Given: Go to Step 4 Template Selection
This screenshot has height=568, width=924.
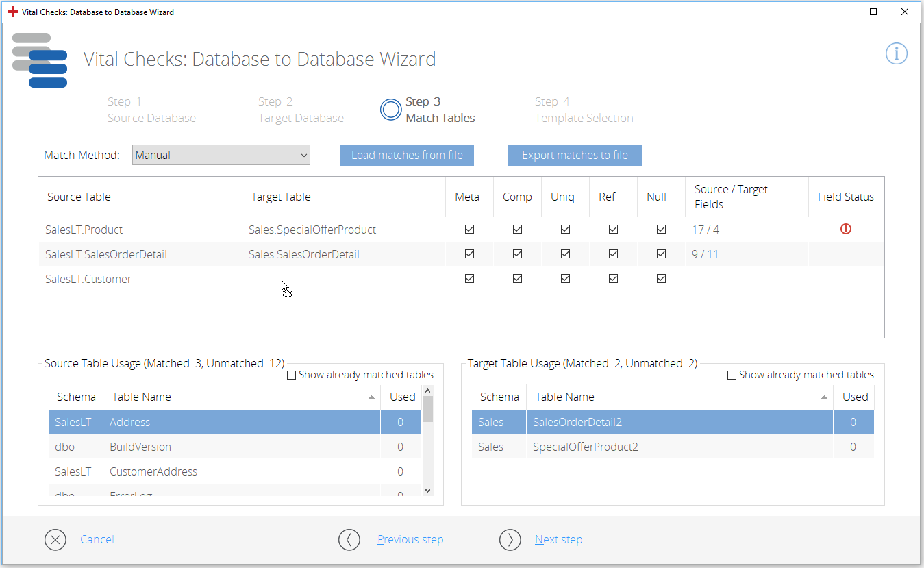Looking at the screenshot, I should pos(584,110).
